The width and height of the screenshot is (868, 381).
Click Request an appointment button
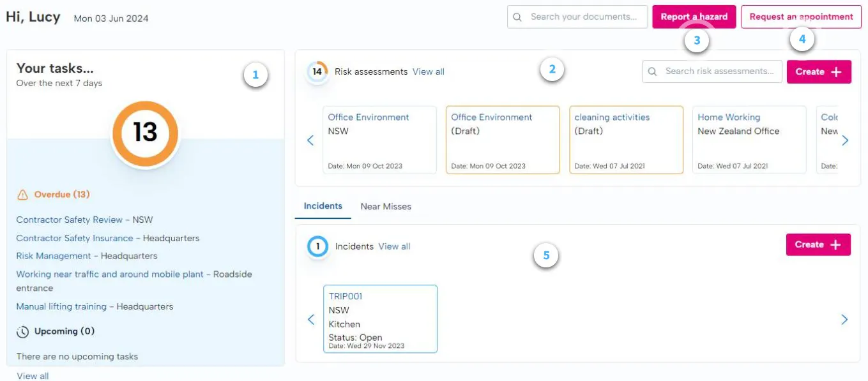801,17
